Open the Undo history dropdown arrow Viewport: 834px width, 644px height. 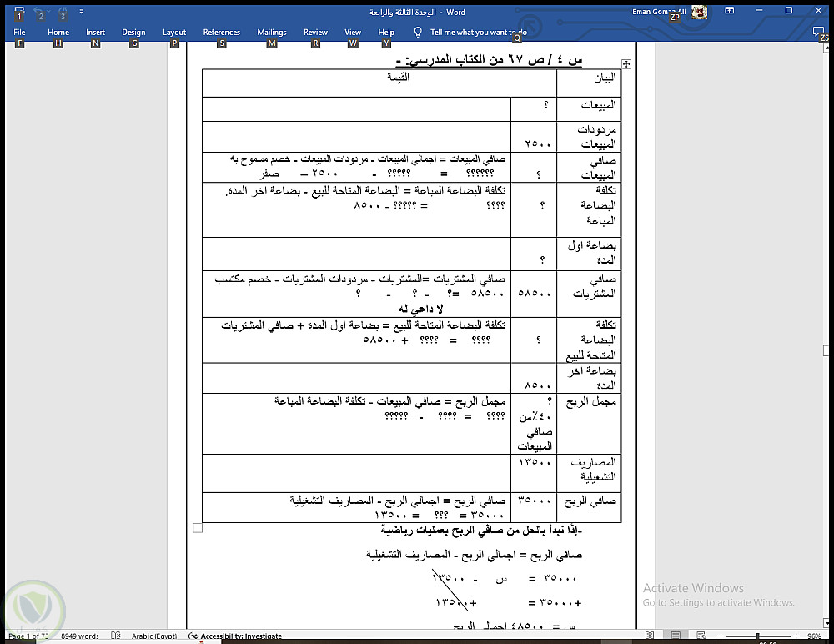point(48,11)
